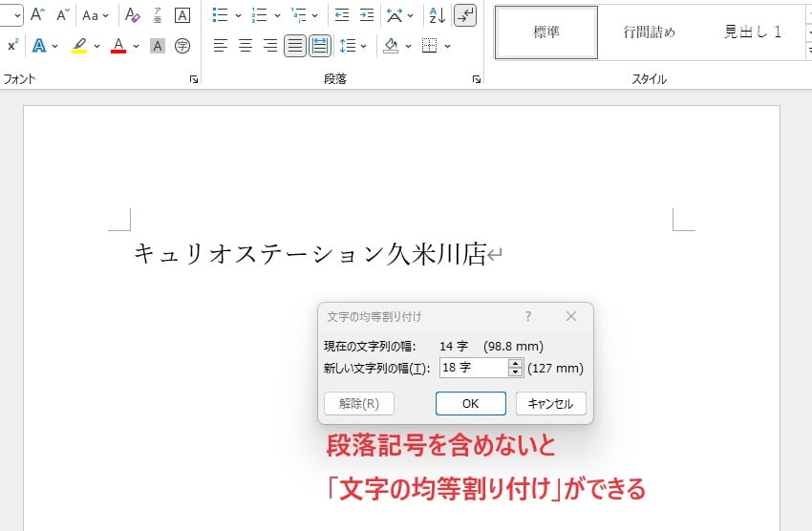
Task: Confirm with OK button
Action: [471, 403]
